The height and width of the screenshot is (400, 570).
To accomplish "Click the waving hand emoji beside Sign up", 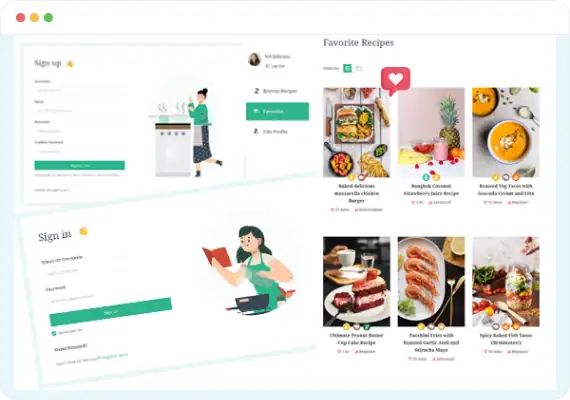I will (x=70, y=64).
